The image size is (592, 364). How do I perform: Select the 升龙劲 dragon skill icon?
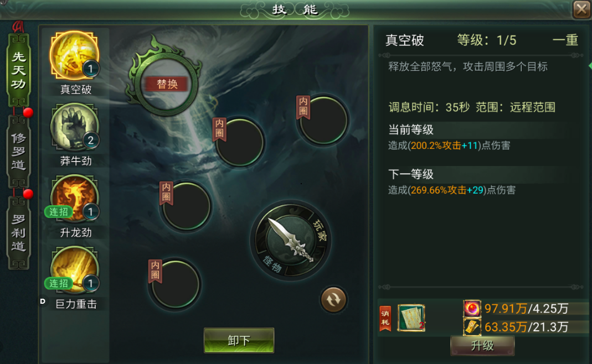(75, 199)
